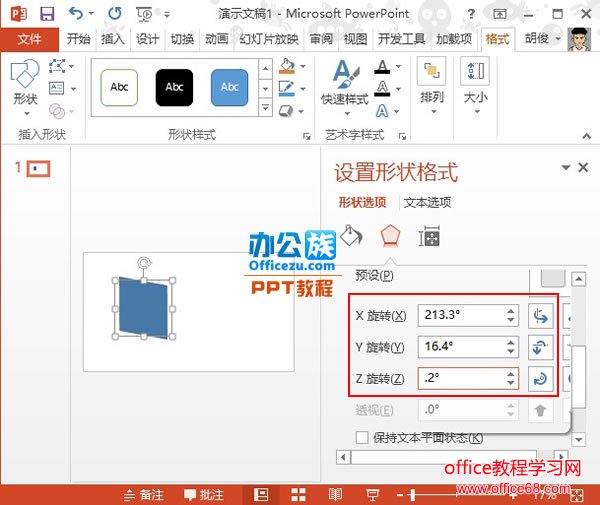Click the Shape Effects icon
This screenshot has height=505, width=600.
pos(286,111)
